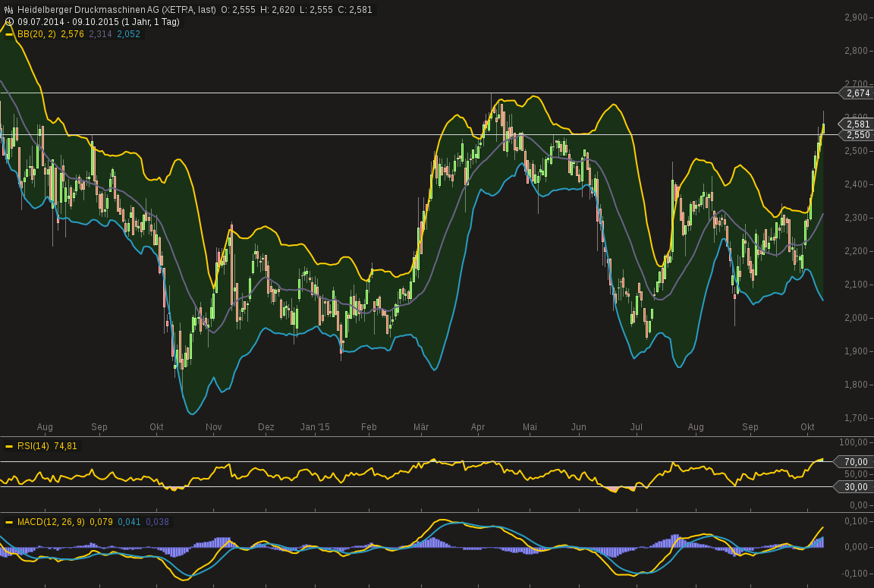Click the lower BB value 2,052

tap(128, 34)
